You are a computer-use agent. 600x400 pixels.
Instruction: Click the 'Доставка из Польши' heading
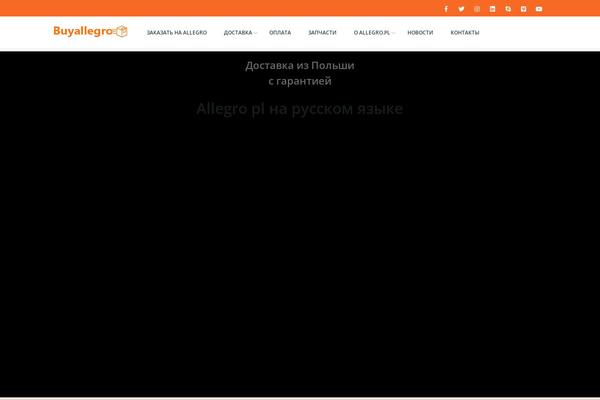[x=300, y=66]
